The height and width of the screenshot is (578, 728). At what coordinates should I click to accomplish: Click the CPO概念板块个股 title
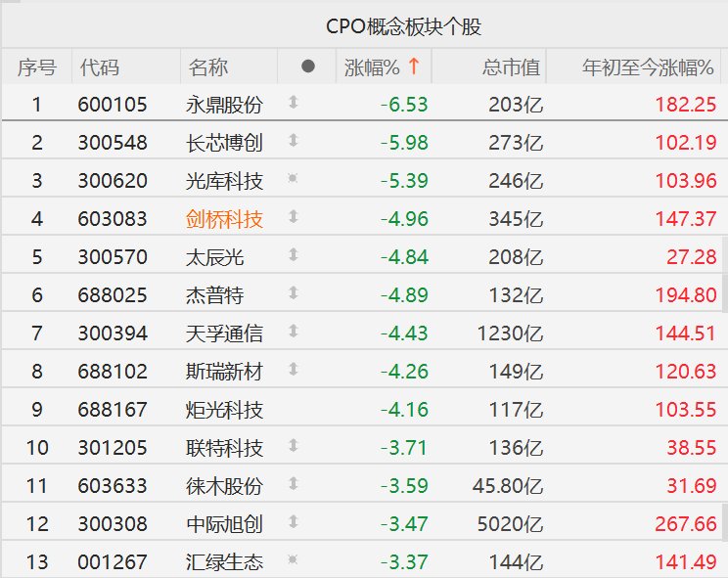[x=403, y=26]
